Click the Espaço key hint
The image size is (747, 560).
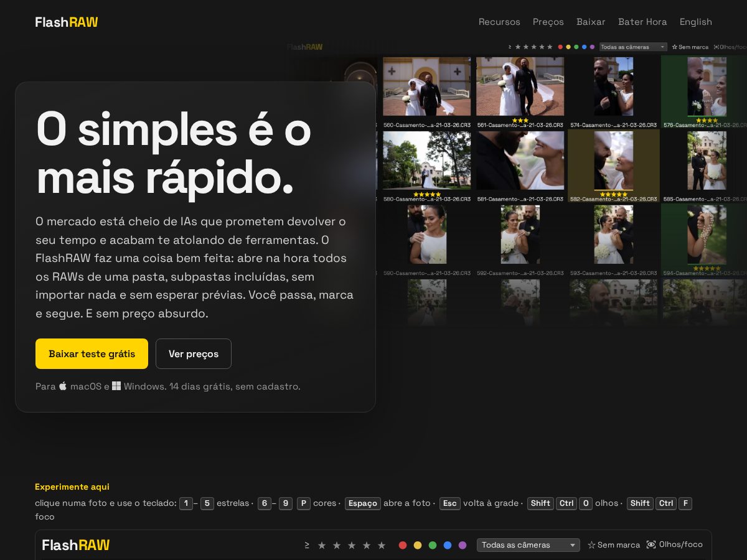(363, 503)
